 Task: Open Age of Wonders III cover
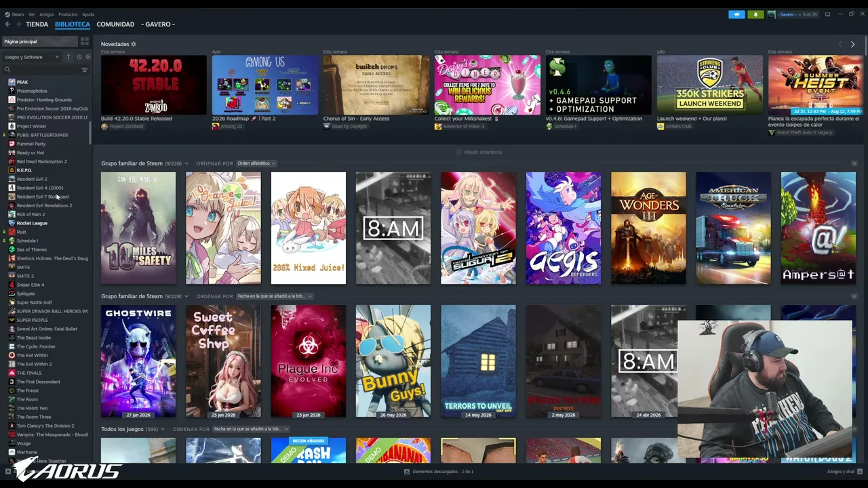(x=648, y=228)
